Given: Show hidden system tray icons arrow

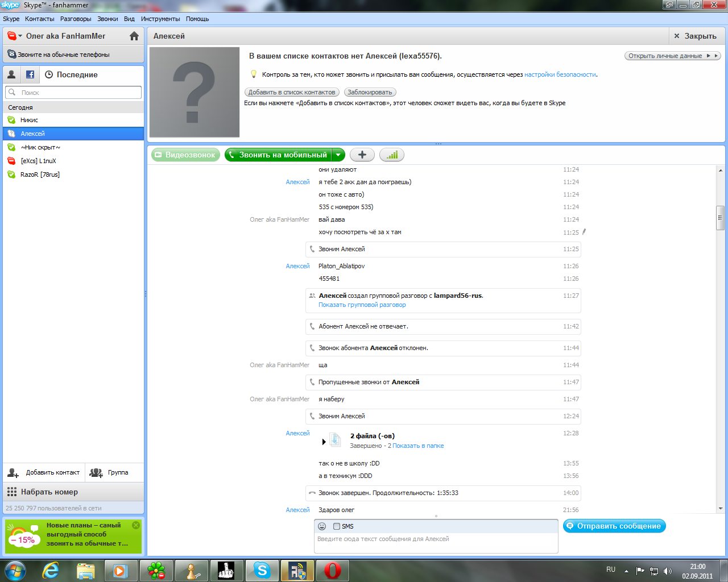Looking at the screenshot, I should (x=626, y=571).
